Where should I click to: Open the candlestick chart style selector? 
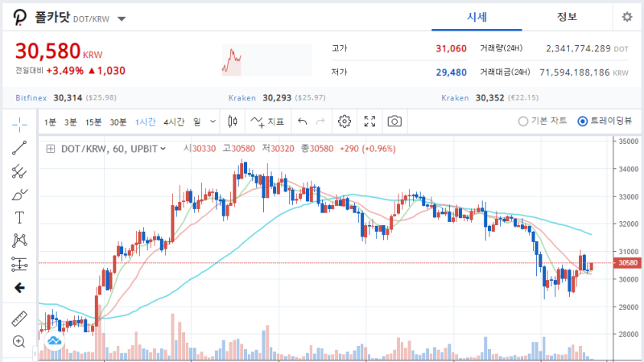point(233,121)
